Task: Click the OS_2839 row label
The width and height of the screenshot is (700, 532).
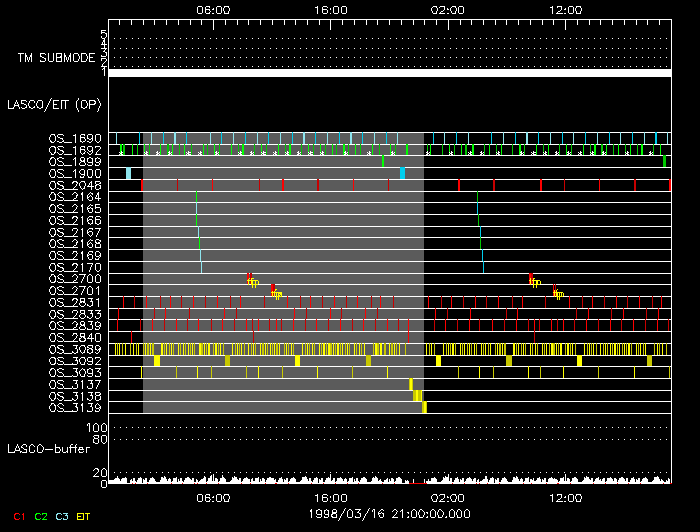Action: coord(75,326)
